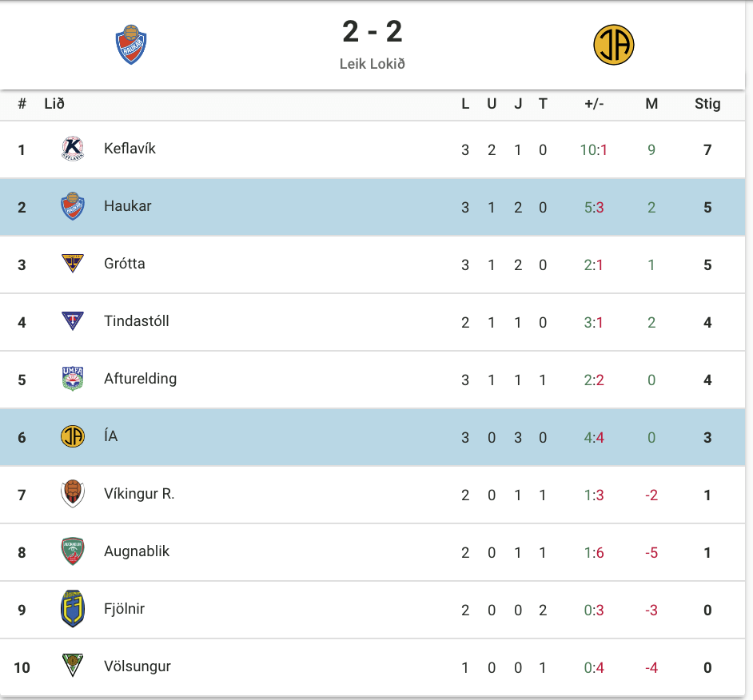Click ÍA round badge in table row
This screenshot has width=753, height=700.
(x=73, y=436)
